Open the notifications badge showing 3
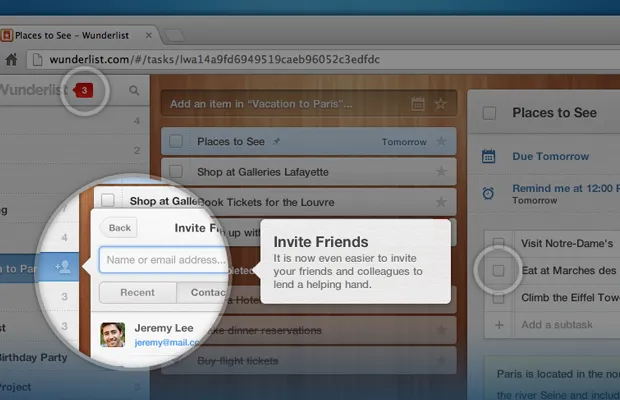Image resolution: width=620 pixels, height=400 pixels. pyautogui.click(x=83, y=91)
